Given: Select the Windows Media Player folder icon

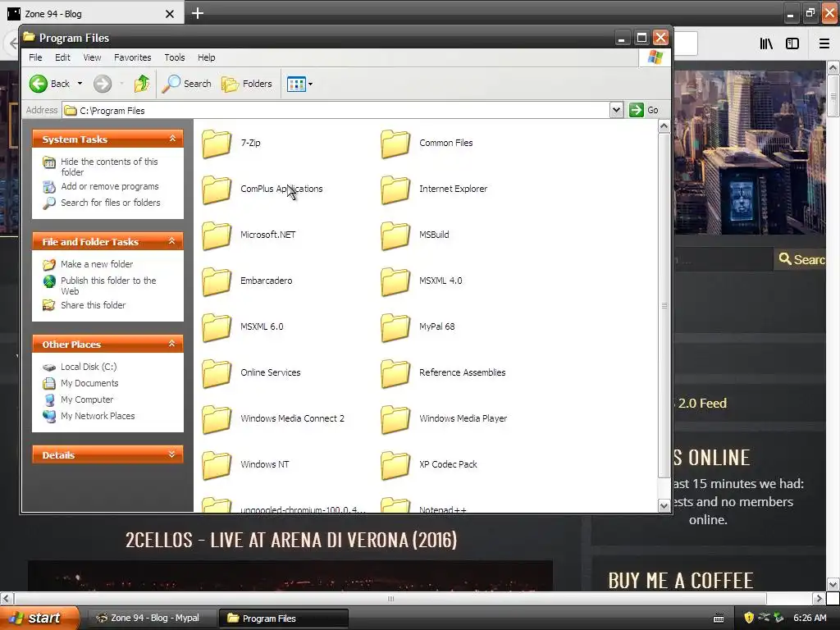Looking at the screenshot, I should [395, 419].
